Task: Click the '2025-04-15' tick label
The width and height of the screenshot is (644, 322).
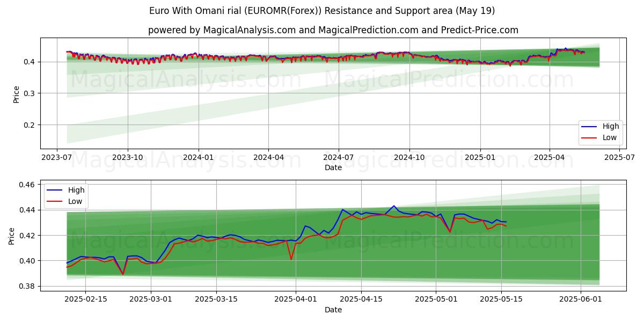Action: [361, 299]
